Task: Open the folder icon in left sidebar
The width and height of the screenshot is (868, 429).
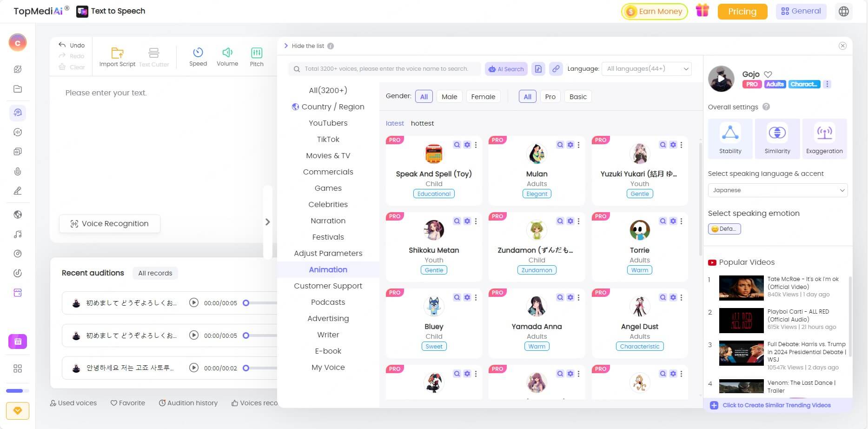Action: [x=18, y=89]
